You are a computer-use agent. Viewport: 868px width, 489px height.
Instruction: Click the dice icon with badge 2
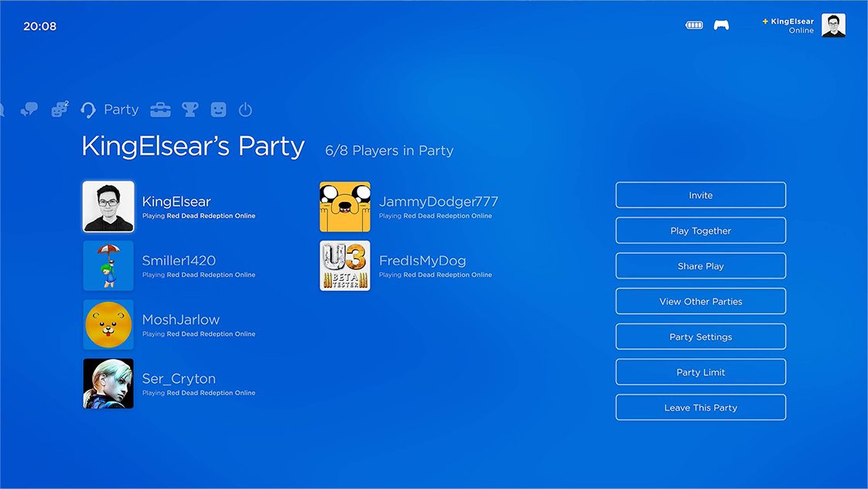click(x=60, y=110)
